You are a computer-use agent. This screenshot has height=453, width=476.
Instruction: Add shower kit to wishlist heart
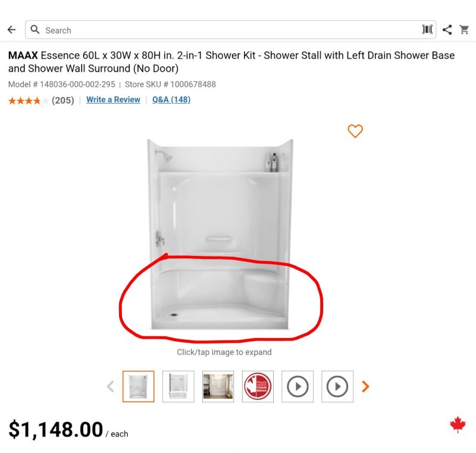click(355, 132)
